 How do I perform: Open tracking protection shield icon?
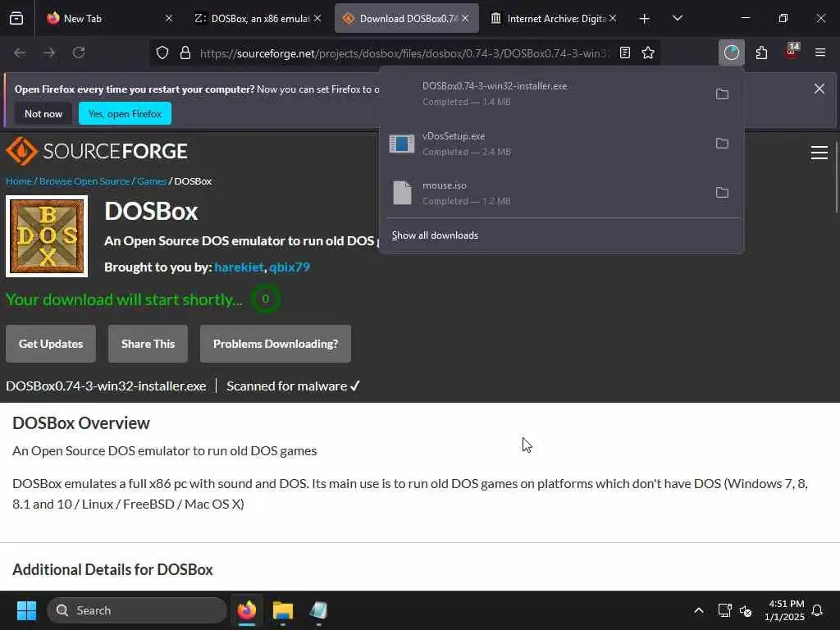click(162, 52)
